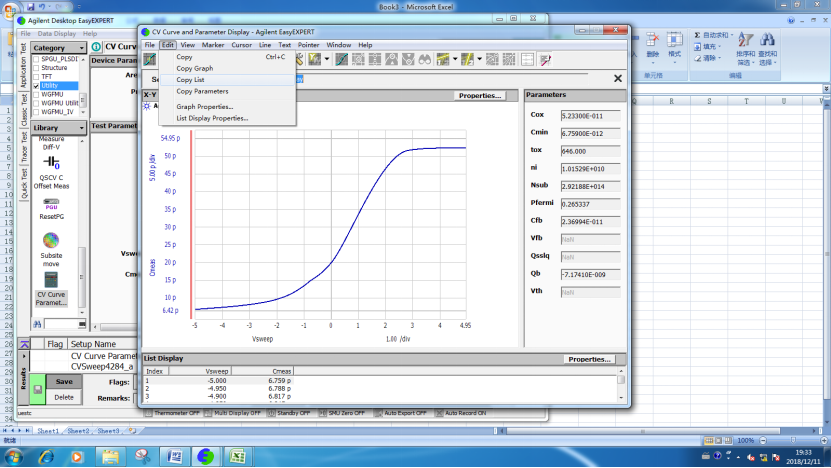Click the pink marker pen icon at toolbar end
This screenshot has height=468, width=831.
point(545,59)
